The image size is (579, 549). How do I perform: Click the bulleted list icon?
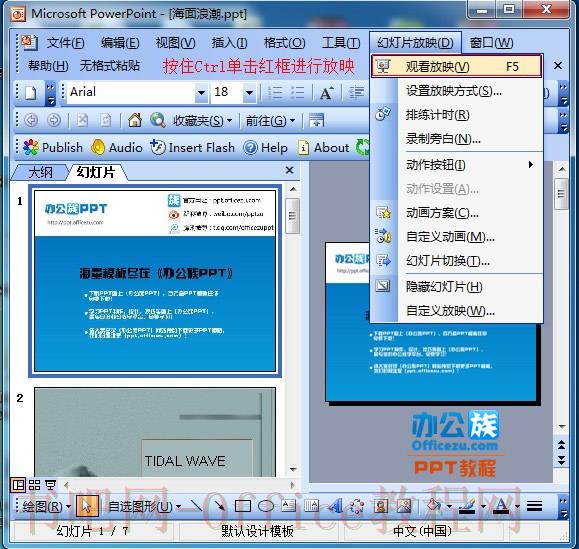(x=298, y=92)
